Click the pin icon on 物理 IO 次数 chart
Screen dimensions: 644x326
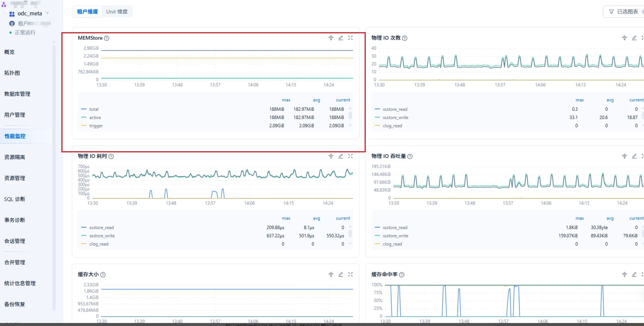pyautogui.click(x=625, y=38)
